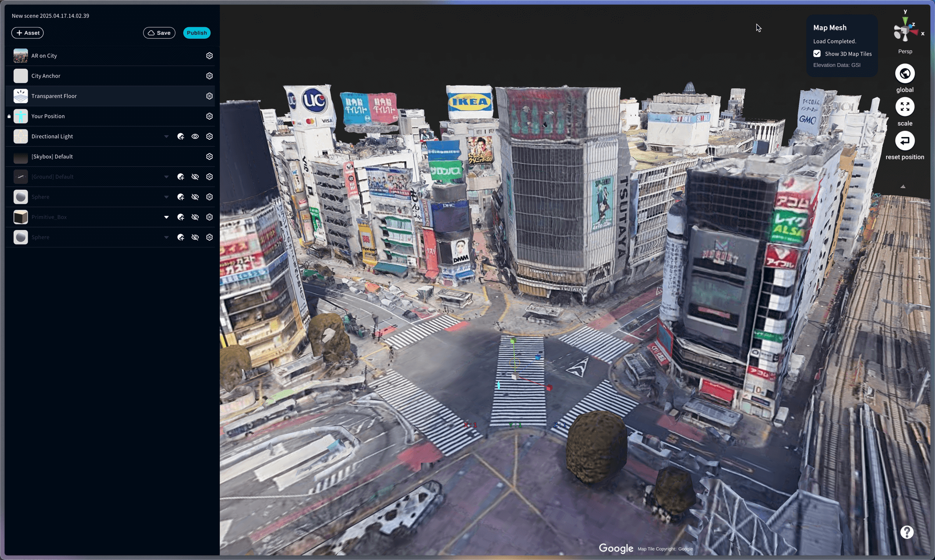Click the focus icon for Directional Light
Screen dimensions: 935x560
point(180,136)
